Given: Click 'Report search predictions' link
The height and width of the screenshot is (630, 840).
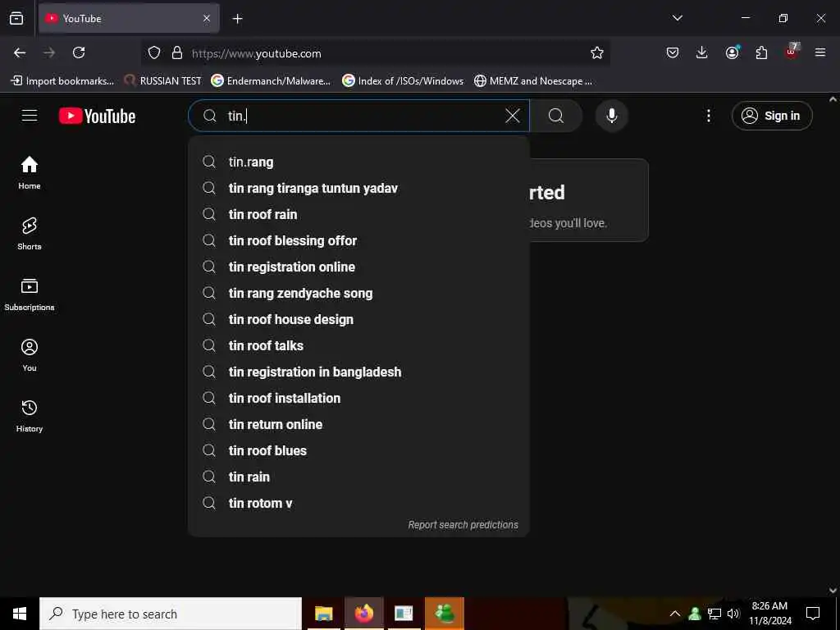Looking at the screenshot, I should (463, 525).
